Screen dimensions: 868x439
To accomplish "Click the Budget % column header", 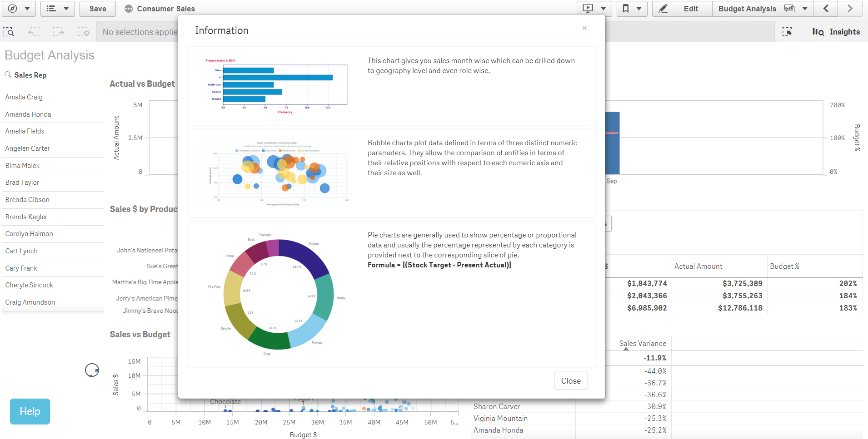I will tap(784, 266).
